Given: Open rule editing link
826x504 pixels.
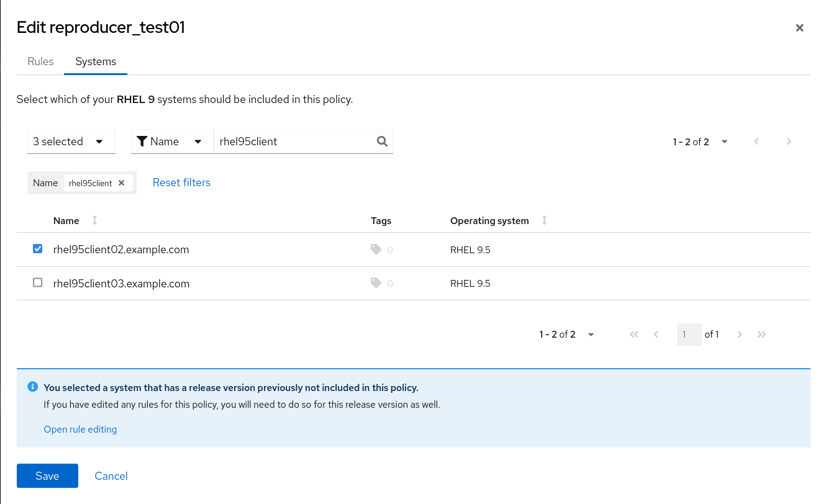Looking at the screenshot, I should 80,429.
